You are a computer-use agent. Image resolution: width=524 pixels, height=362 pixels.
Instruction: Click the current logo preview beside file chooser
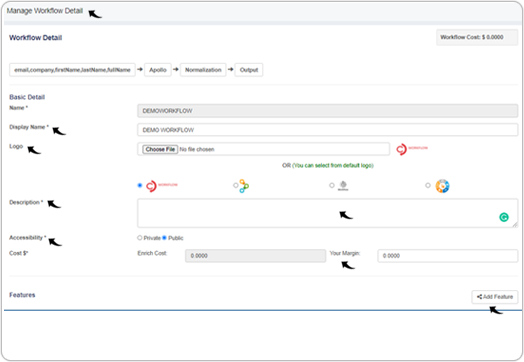click(x=412, y=149)
